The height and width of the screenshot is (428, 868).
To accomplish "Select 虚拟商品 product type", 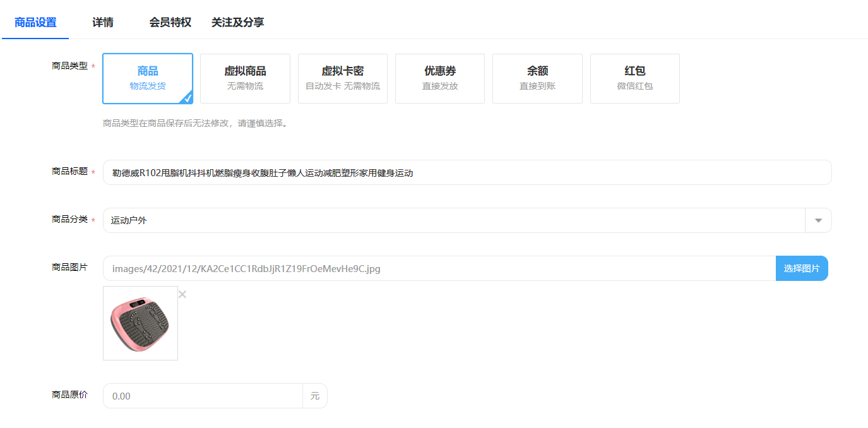I will pos(245,78).
